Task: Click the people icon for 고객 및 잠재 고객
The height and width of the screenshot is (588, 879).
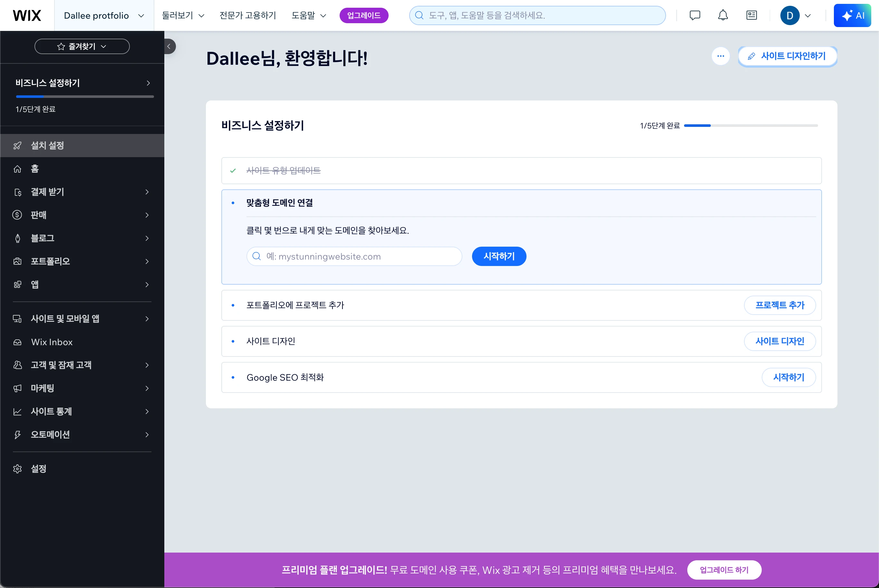Action: point(17,365)
